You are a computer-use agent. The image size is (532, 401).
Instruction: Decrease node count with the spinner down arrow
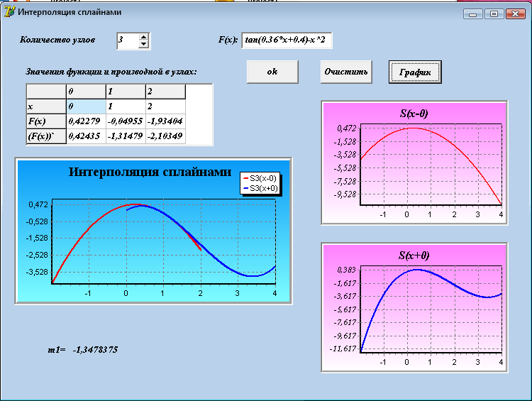[143, 44]
